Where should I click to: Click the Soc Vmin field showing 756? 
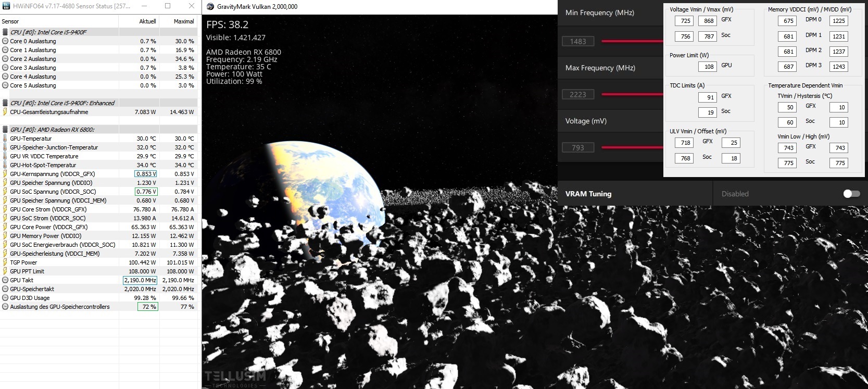[684, 36]
